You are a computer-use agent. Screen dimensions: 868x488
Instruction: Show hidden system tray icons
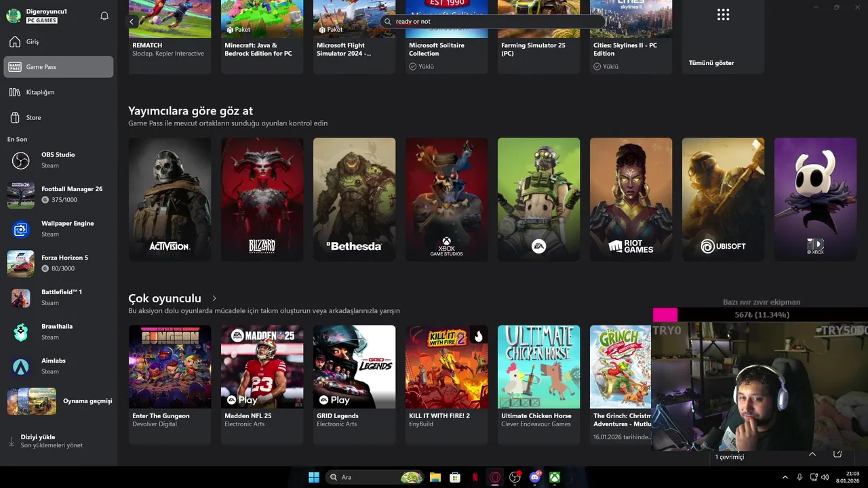point(785,477)
